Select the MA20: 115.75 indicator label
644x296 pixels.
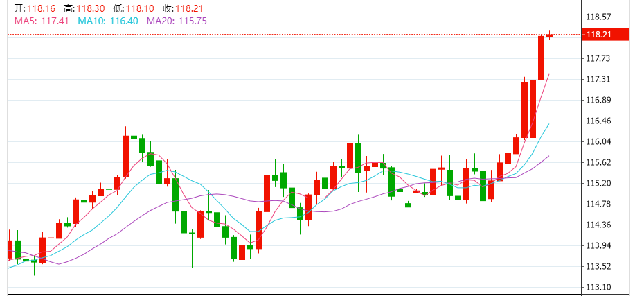coord(177,21)
